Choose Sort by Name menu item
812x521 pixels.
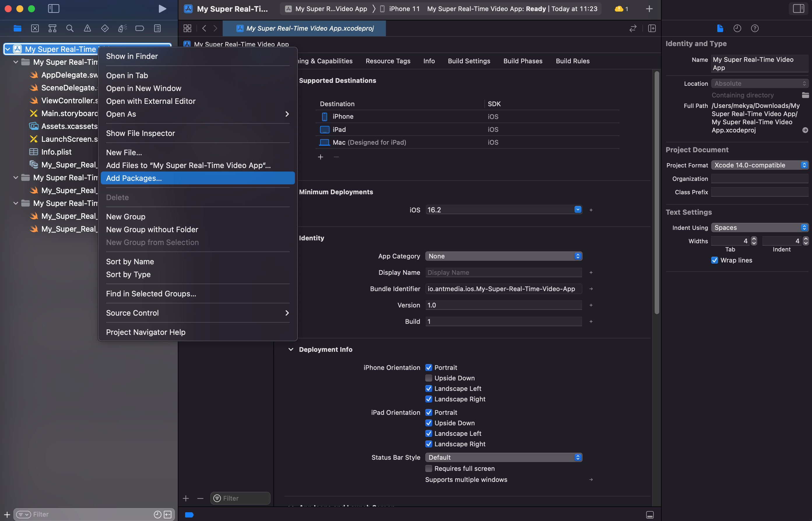pos(198,261)
